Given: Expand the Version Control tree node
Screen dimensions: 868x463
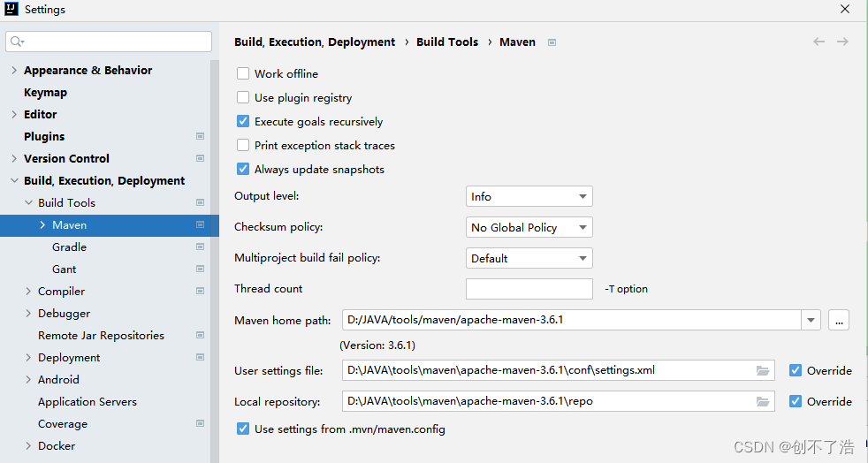Looking at the screenshot, I should [x=14, y=159].
